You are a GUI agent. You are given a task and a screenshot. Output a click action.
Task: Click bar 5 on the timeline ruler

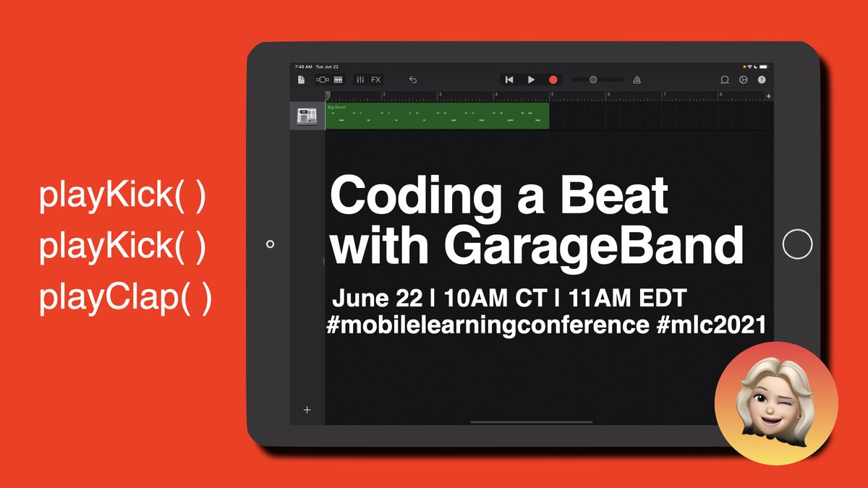tap(552, 96)
